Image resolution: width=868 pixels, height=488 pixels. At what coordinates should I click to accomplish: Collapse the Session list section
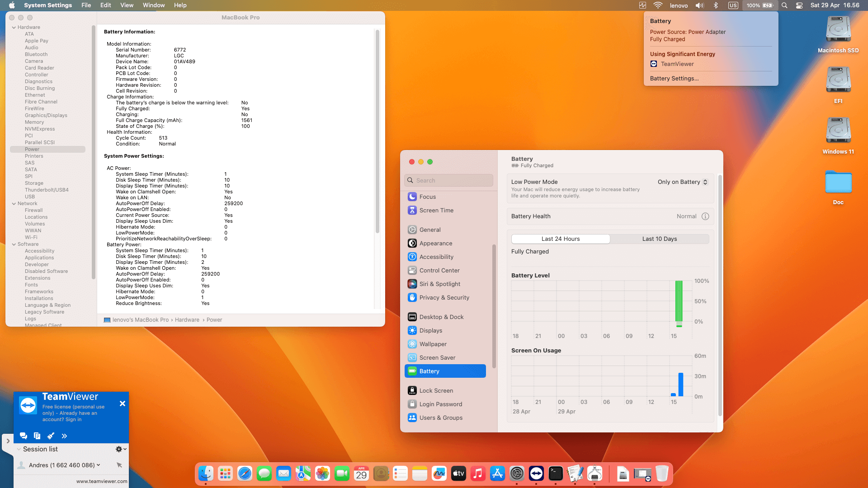tap(19, 449)
